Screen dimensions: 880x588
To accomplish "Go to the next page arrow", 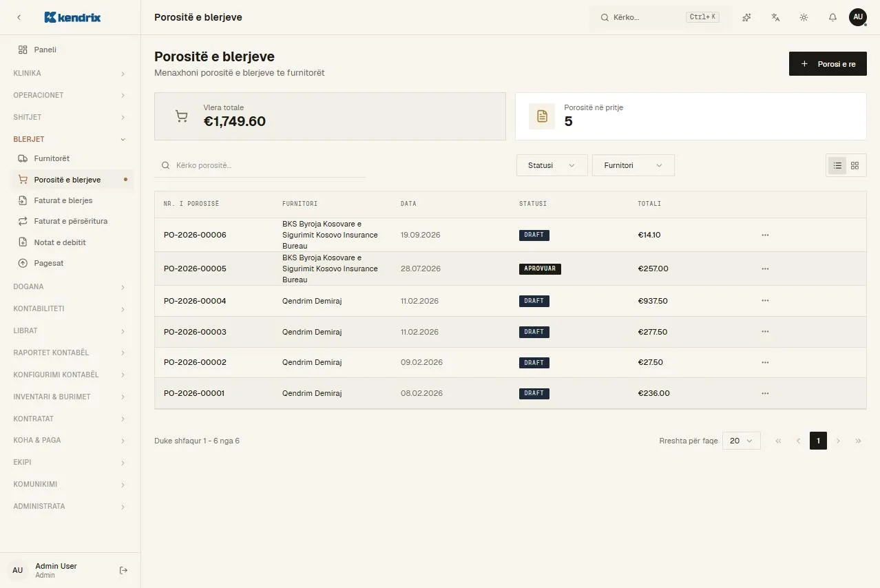I will tap(838, 441).
